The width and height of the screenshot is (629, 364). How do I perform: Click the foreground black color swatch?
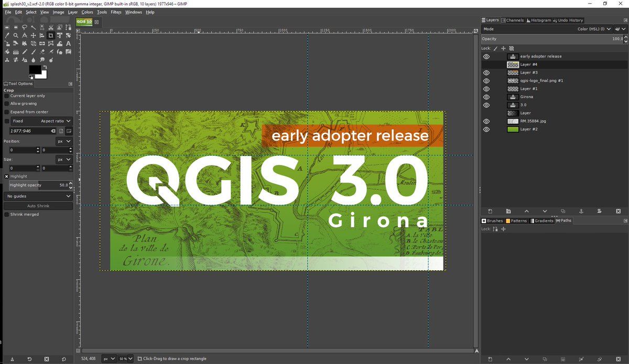coord(35,69)
